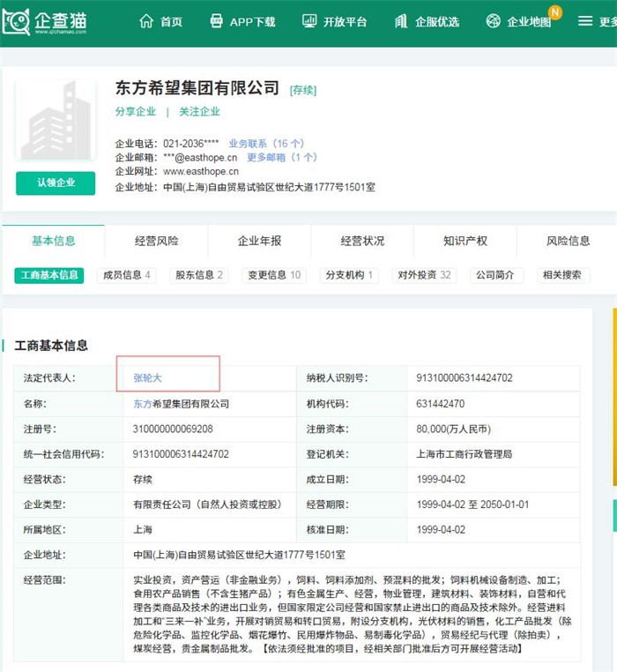This screenshot has width=617, height=672.
Task: Click the 分享企业 link
Action: 136,112
